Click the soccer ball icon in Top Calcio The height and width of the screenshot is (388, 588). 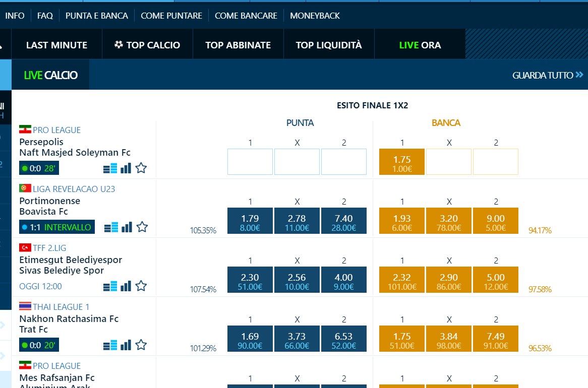[x=119, y=45]
